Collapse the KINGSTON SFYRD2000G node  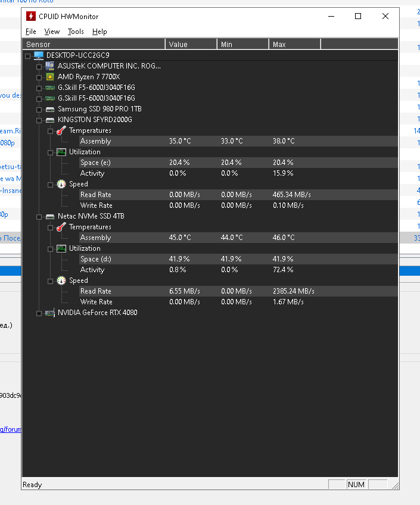(39, 120)
